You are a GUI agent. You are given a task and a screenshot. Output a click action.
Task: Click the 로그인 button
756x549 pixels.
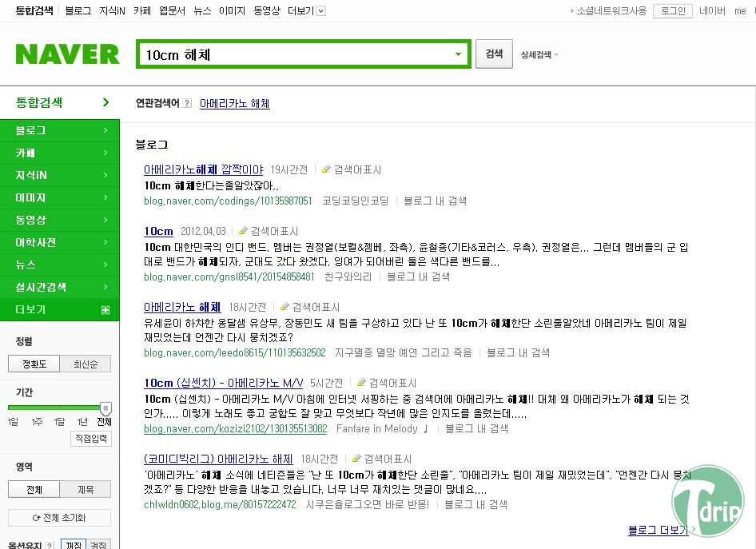[673, 10]
